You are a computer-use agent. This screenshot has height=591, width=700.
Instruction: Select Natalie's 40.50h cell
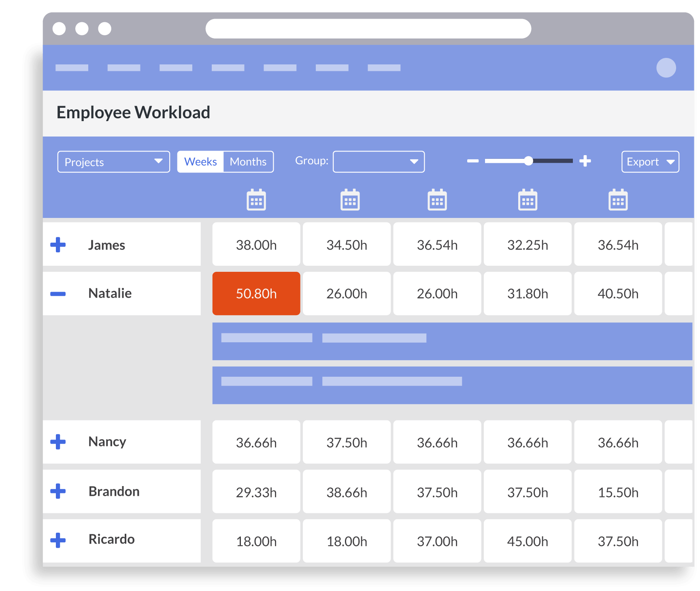[618, 293]
